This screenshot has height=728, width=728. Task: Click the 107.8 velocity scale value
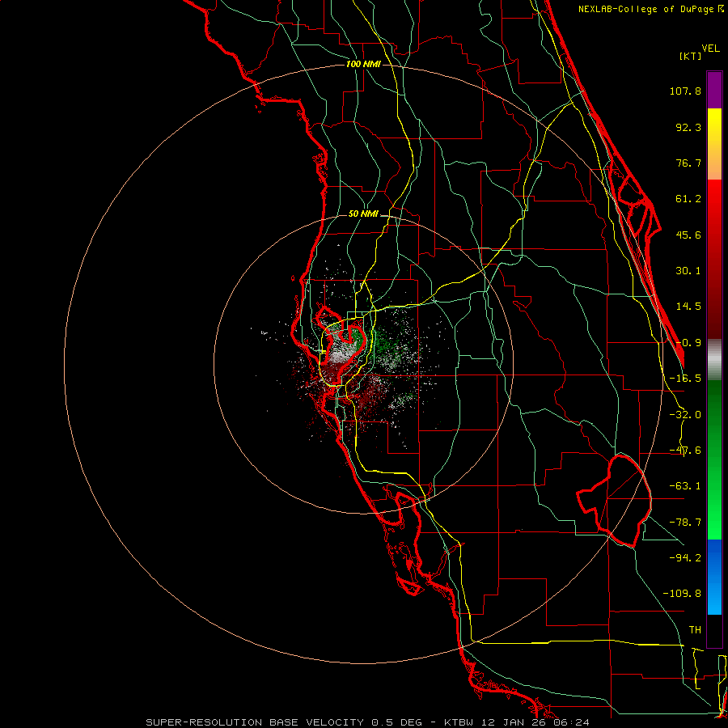(685, 91)
